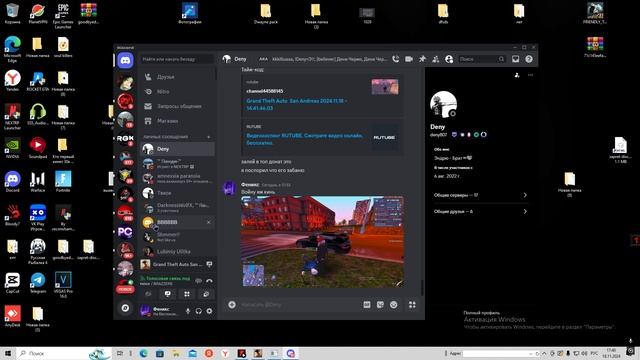This screenshot has width=640, height=360.
Task: Open Telegram desktop shortcut
Action: tap(38, 283)
